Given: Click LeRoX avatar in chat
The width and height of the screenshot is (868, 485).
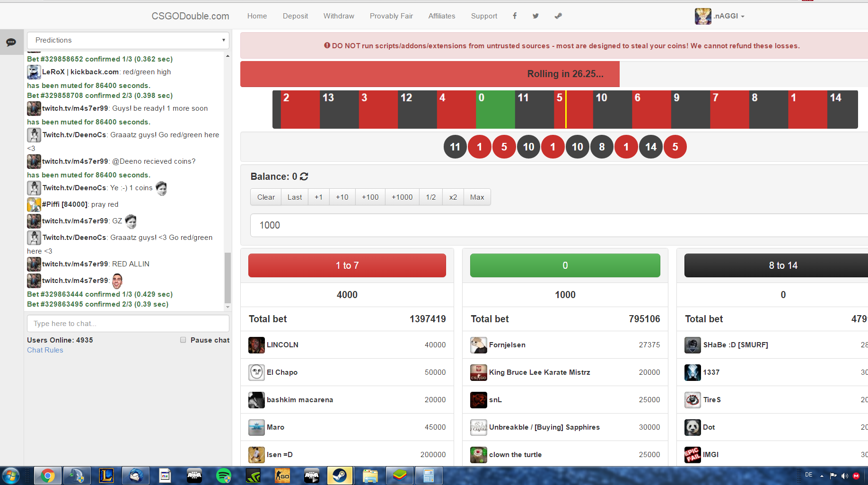Looking at the screenshot, I should tap(34, 72).
